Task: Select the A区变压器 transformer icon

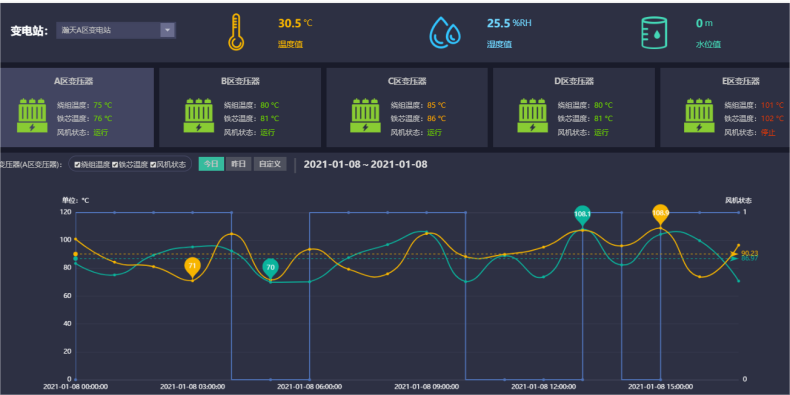Action: tap(32, 115)
